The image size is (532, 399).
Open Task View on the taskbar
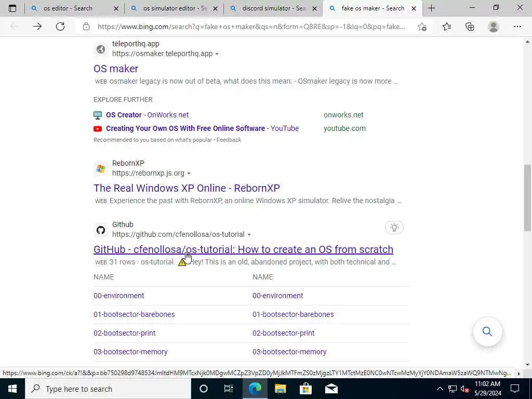coord(229,389)
